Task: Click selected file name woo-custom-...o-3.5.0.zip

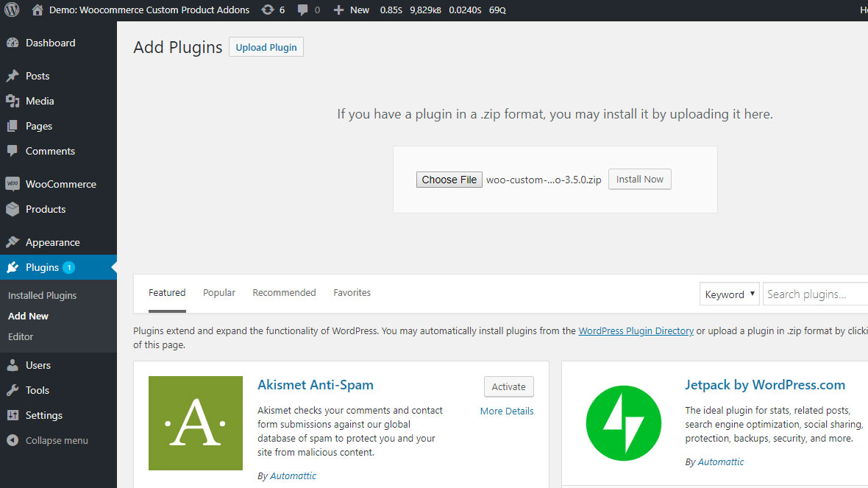Action: tap(544, 180)
